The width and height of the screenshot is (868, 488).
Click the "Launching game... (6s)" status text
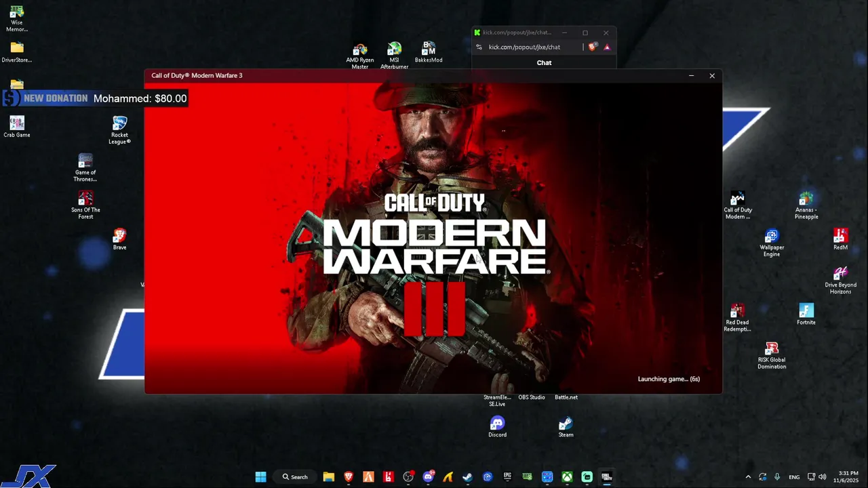(669, 379)
